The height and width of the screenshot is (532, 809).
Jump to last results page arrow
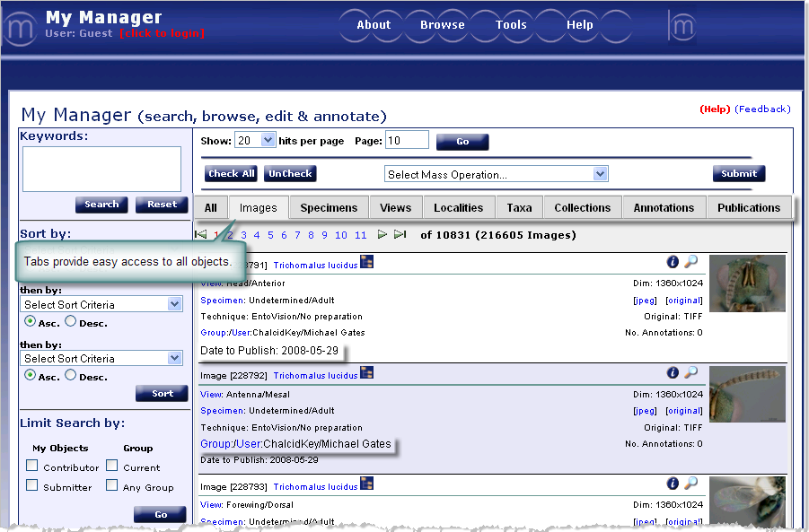pyautogui.click(x=400, y=235)
